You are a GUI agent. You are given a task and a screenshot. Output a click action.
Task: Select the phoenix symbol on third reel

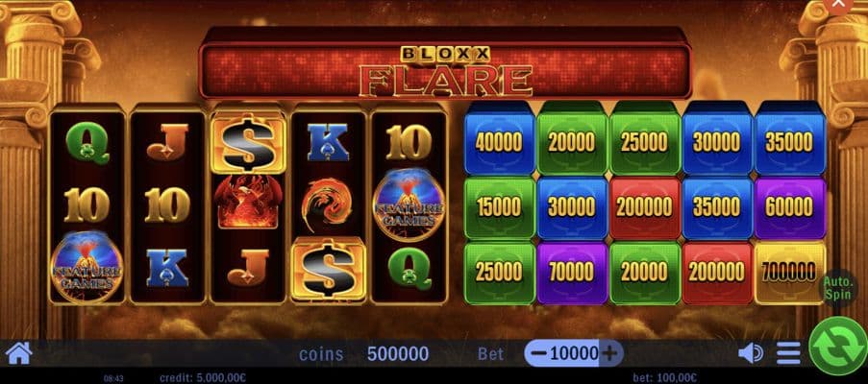pos(248,202)
